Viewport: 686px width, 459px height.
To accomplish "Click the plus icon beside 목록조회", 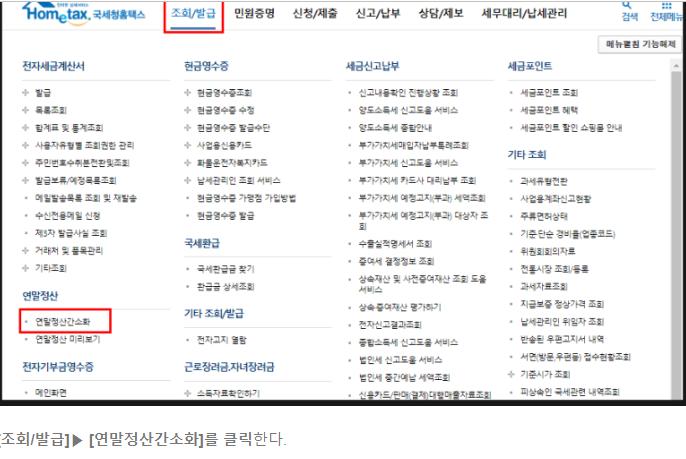I will point(26,110).
